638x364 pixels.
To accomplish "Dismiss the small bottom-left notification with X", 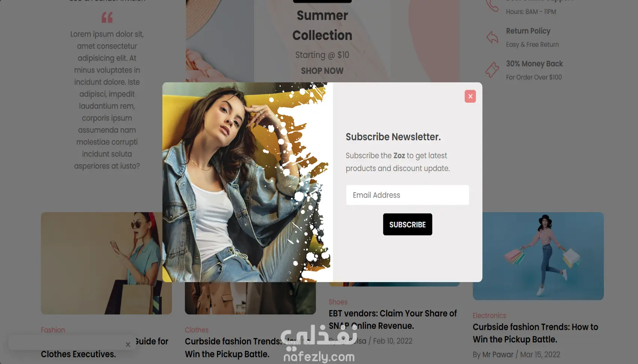I will (128, 344).
